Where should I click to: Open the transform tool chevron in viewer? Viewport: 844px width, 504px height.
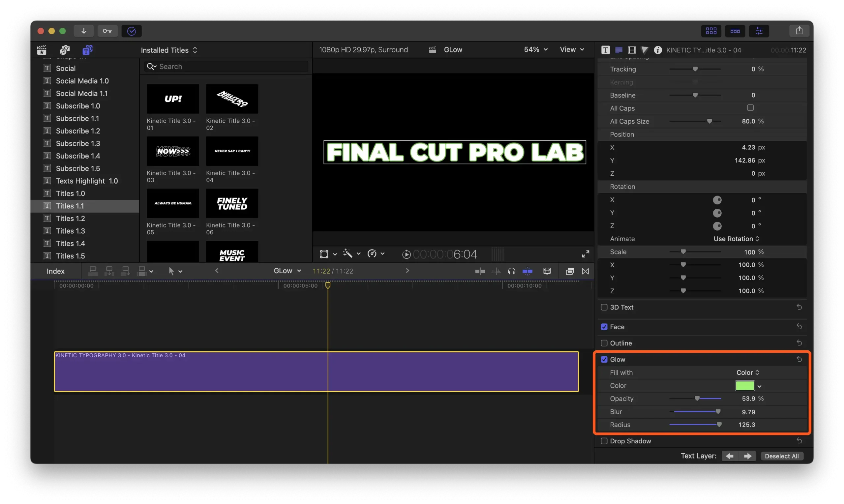[x=335, y=254]
